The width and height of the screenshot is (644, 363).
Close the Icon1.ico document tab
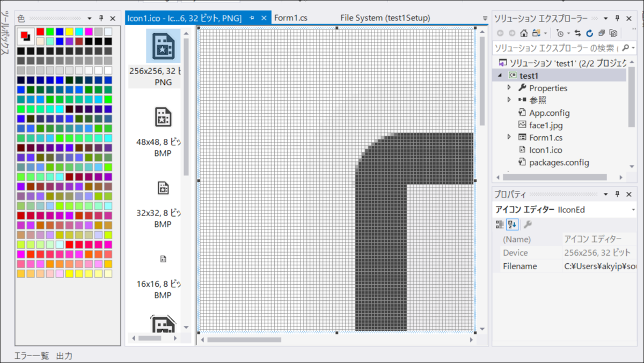pos(265,18)
